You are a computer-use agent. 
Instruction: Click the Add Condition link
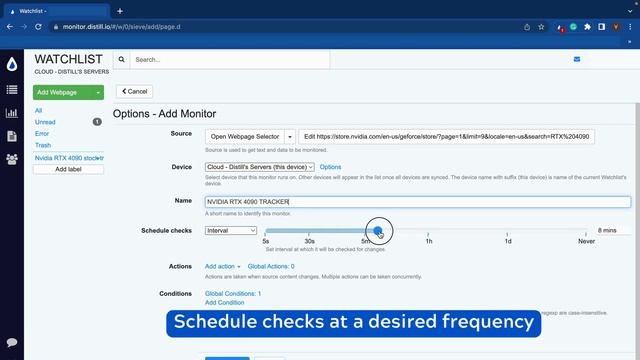pyautogui.click(x=224, y=302)
